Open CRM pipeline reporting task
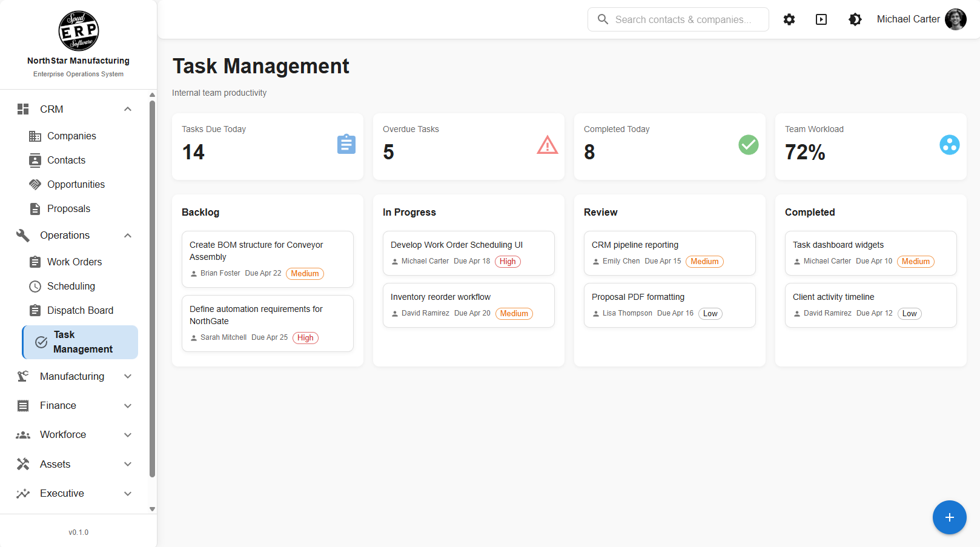The width and height of the screenshot is (980, 547). [670, 253]
